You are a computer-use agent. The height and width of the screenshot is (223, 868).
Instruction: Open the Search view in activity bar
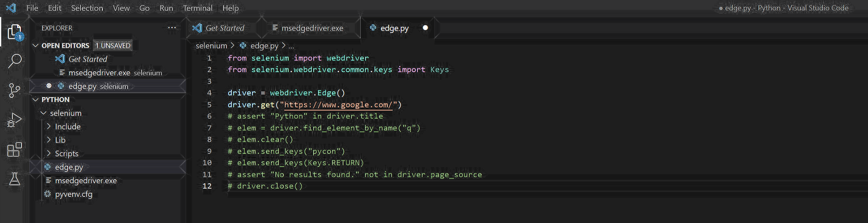point(14,61)
